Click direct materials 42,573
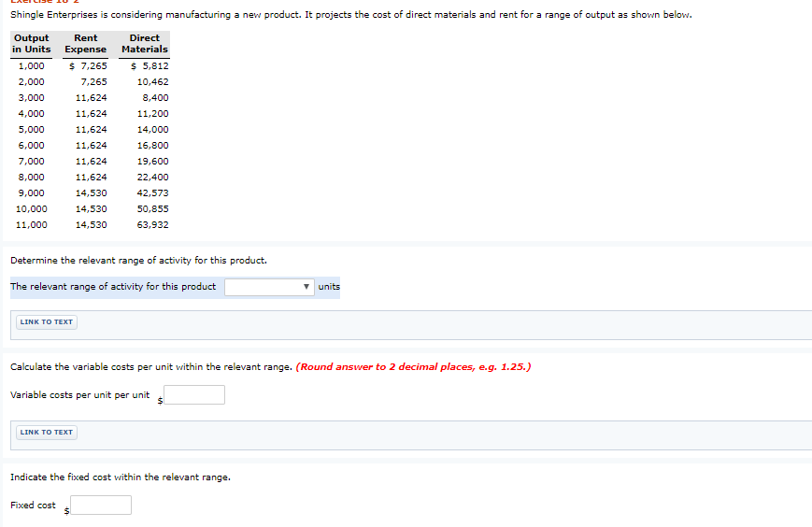Image resolution: width=812 pixels, height=527 pixels. 152,193
